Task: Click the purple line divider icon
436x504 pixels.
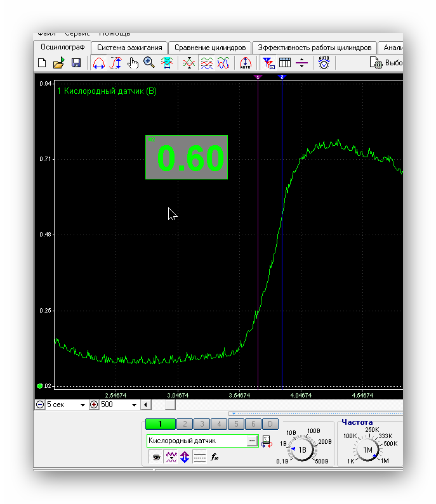Action: click(x=301, y=63)
